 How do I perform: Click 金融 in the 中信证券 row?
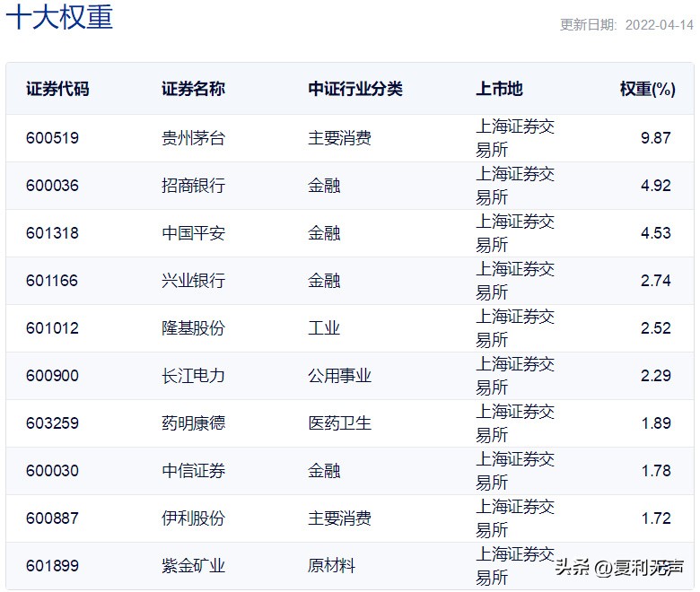[x=324, y=471]
